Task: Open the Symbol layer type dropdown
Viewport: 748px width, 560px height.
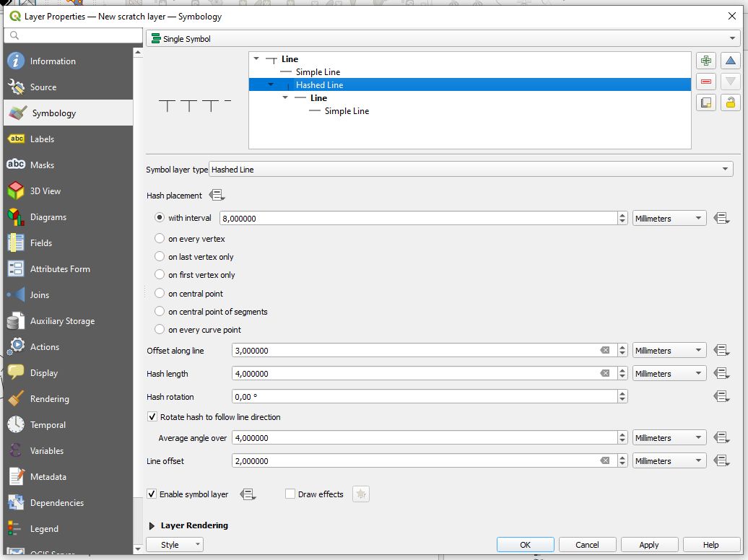Action: [x=471, y=170]
